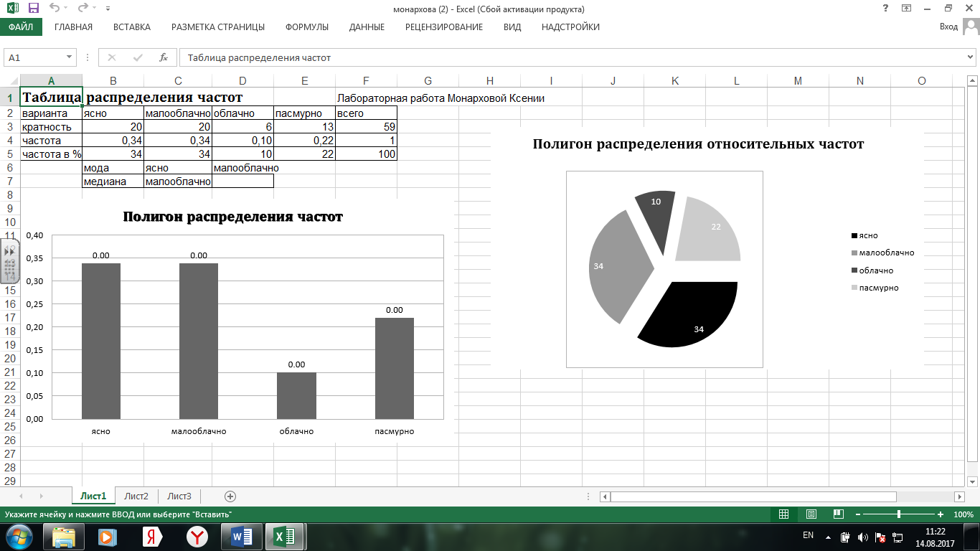This screenshot has width=980, height=551.
Task: Click the Insert Function fx icon
Action: point(164,57)
